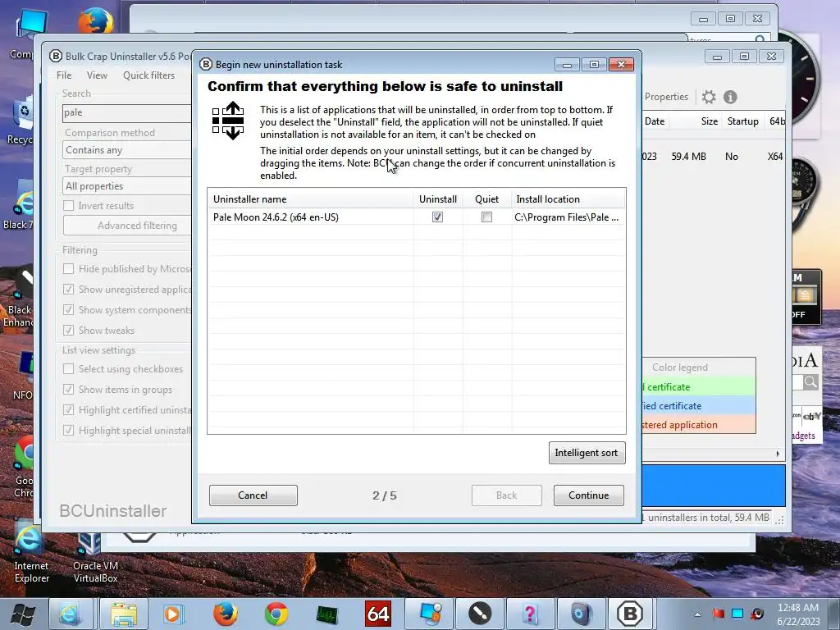
Task: Click the blue unverified certificate legend entry
Action: tap(699, 406)
